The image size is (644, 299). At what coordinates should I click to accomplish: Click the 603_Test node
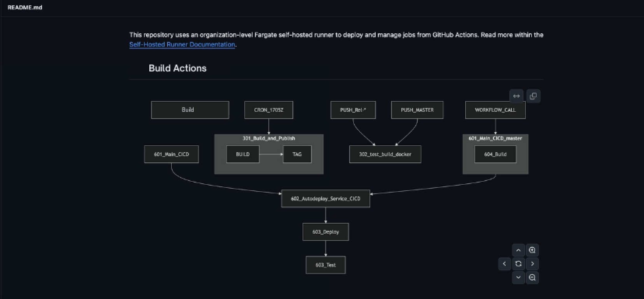point(326,265)
